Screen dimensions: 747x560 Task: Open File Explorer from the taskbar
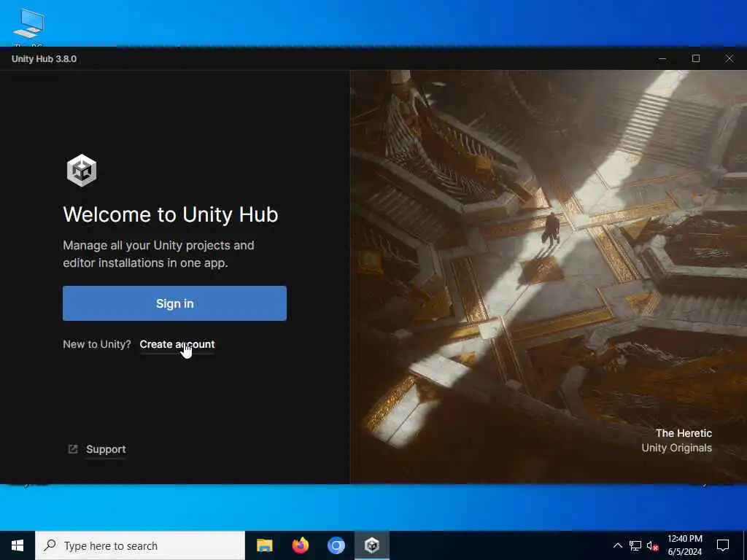coord(264,545)
